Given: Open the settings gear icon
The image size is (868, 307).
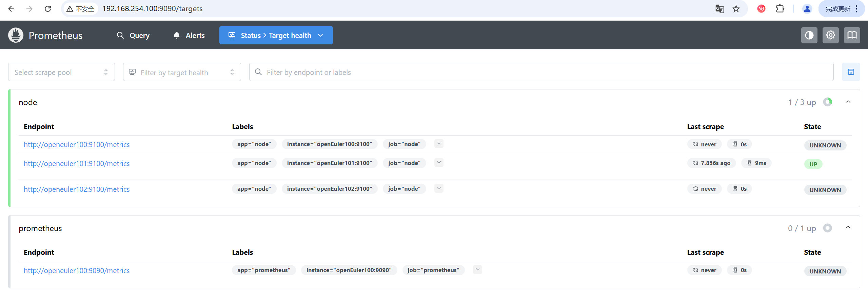Looking at the screenshot, I should point(830,35).
